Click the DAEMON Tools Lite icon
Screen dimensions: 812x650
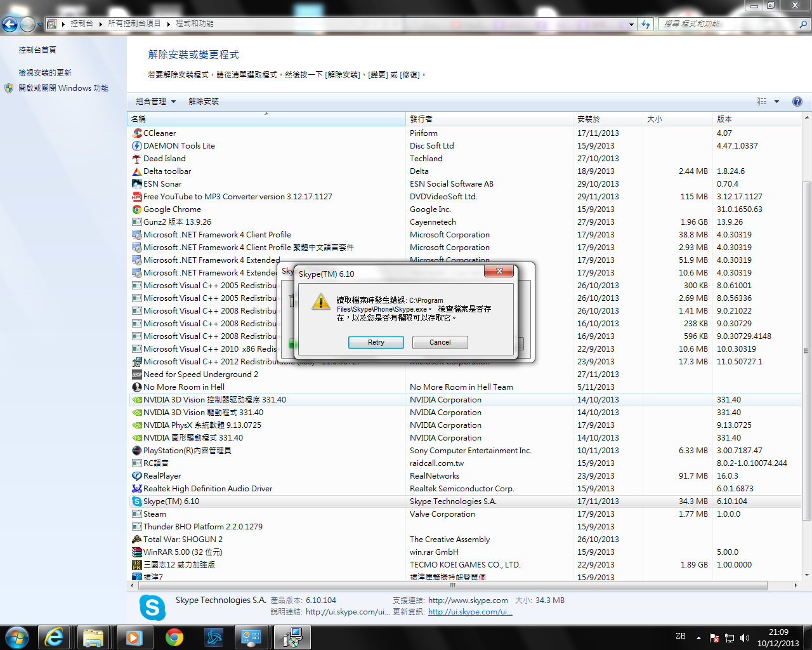click(136, 146)
